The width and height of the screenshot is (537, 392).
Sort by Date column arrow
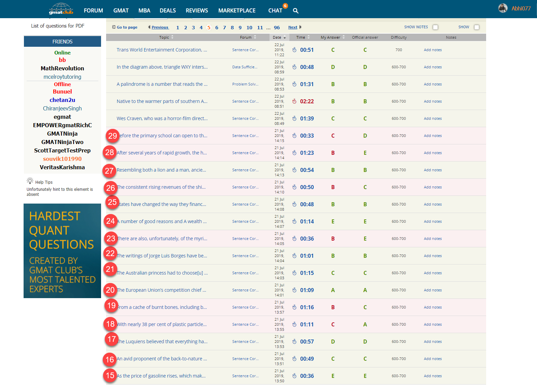point(285,38)
